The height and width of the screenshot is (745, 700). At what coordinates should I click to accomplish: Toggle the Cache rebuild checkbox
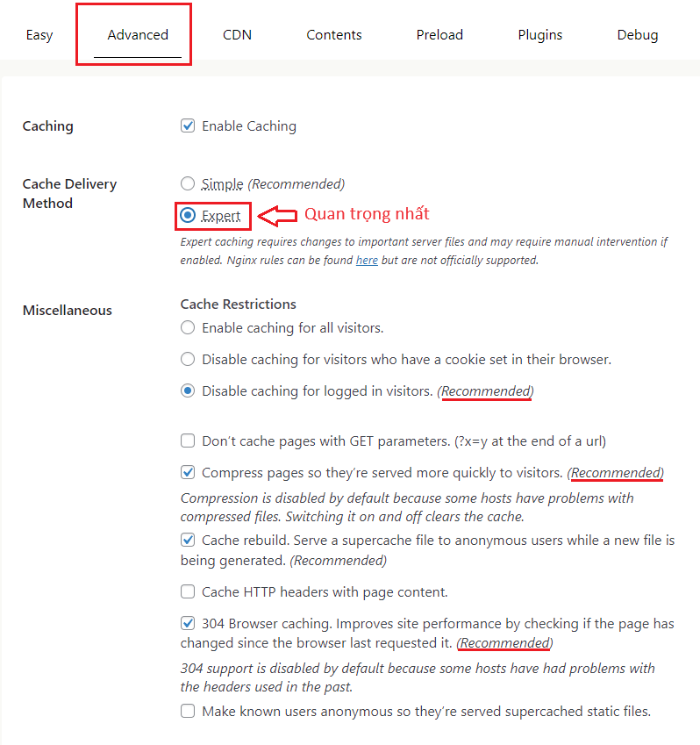(188, 541)
